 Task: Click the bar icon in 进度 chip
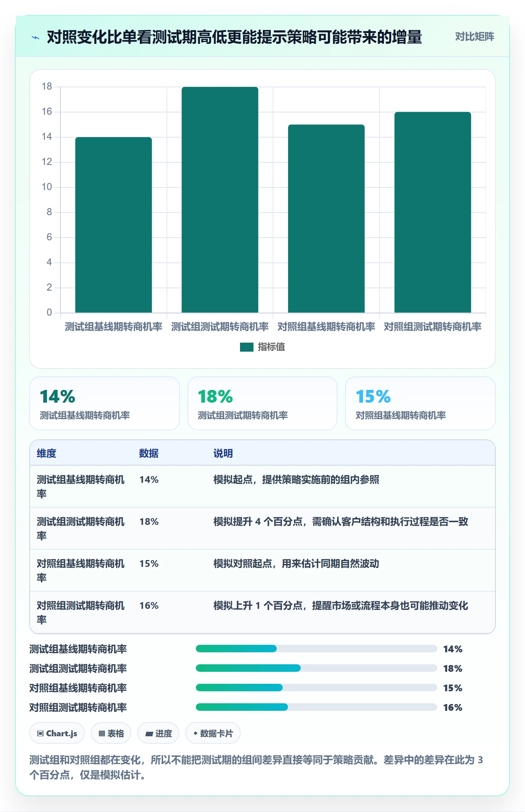(149, 734)
